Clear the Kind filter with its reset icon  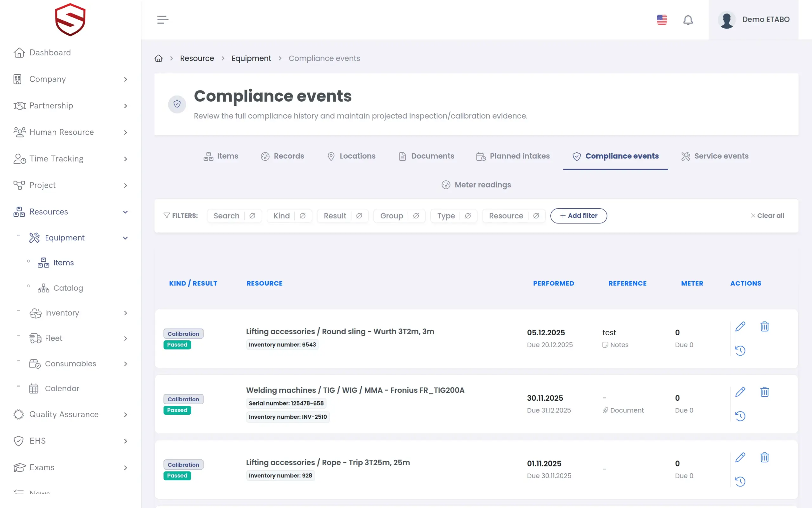point(302,216)
